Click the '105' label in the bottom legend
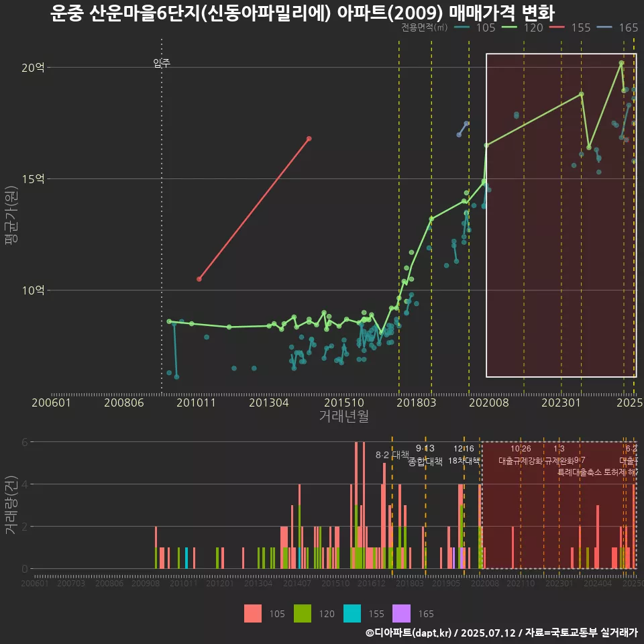The height and width of the screenshot is (644, 644). click(x=277, y=614)
